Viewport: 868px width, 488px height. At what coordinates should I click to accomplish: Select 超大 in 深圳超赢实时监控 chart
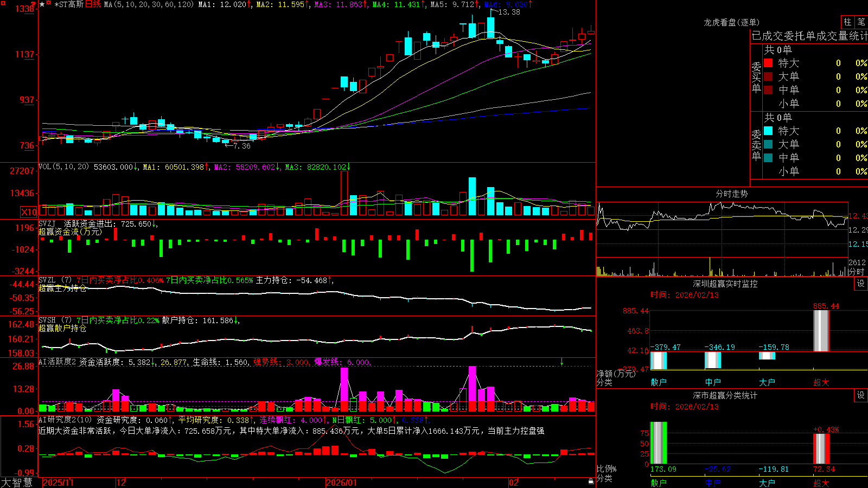tap(821, 382)
